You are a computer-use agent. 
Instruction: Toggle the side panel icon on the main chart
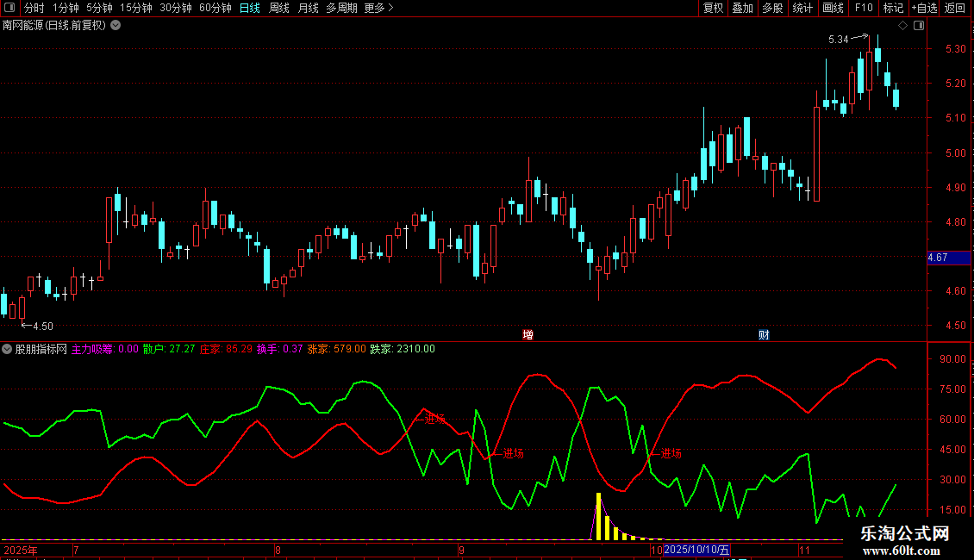919,26
